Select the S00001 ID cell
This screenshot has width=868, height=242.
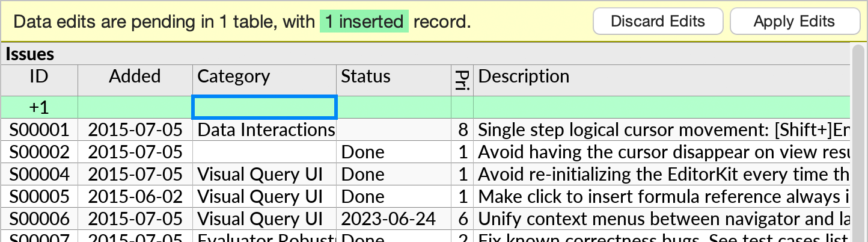[x=39, y=130]
